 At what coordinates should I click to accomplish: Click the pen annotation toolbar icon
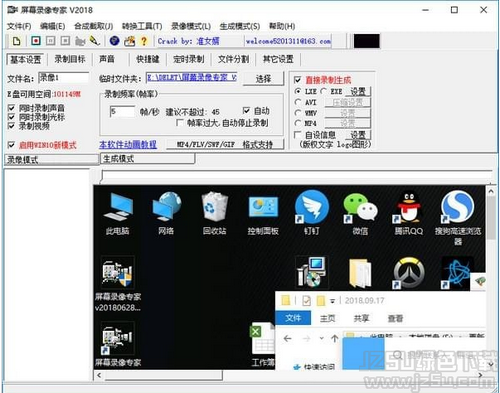tap(95, 41)
